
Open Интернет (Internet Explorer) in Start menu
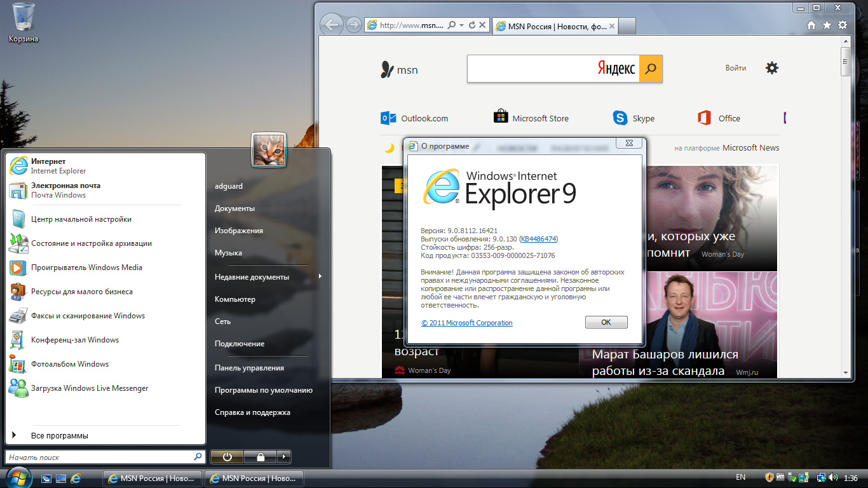coord(105,166)
